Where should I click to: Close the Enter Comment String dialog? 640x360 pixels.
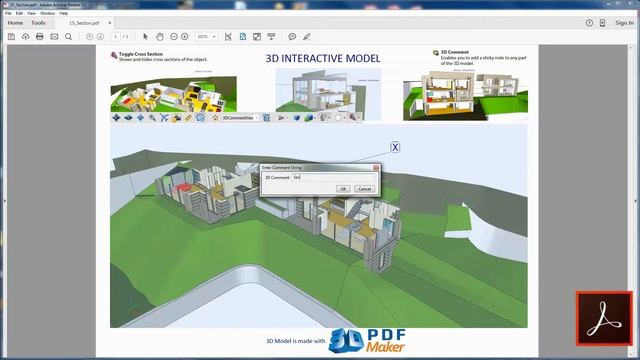click(376, 167)
